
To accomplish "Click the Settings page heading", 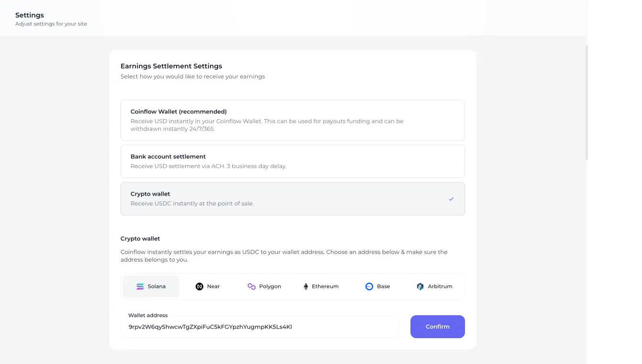I will (x=30, y=15).
